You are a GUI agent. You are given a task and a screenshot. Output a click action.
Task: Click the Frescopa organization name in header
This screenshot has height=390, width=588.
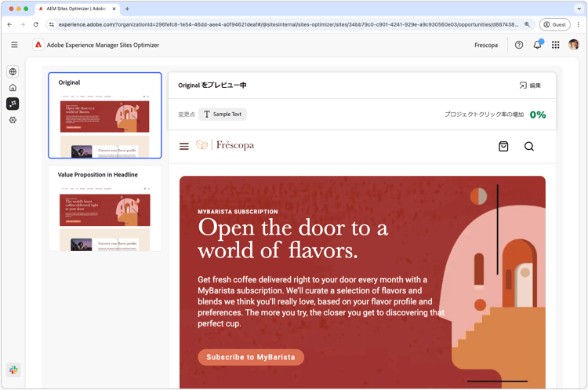[x=486, y=45]
